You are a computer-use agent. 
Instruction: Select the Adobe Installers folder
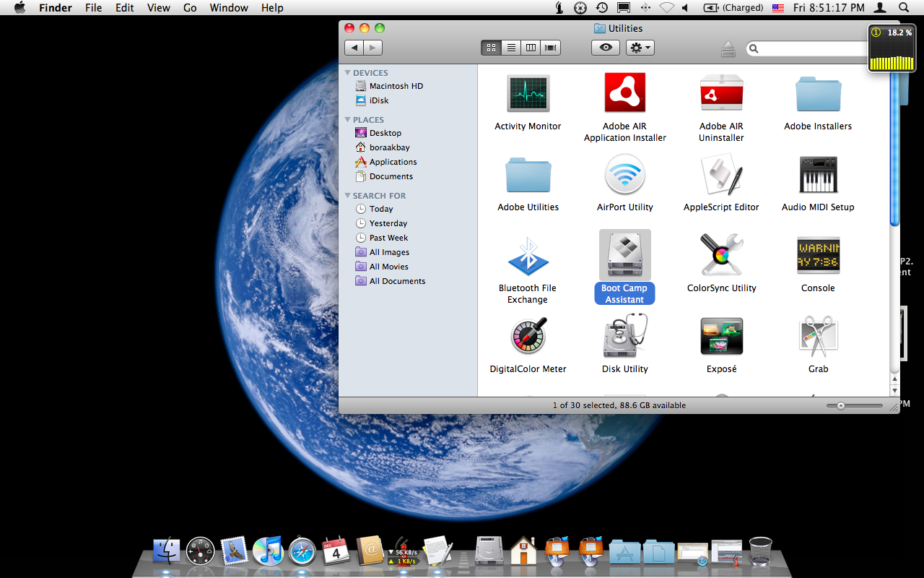tap(818, 95)
